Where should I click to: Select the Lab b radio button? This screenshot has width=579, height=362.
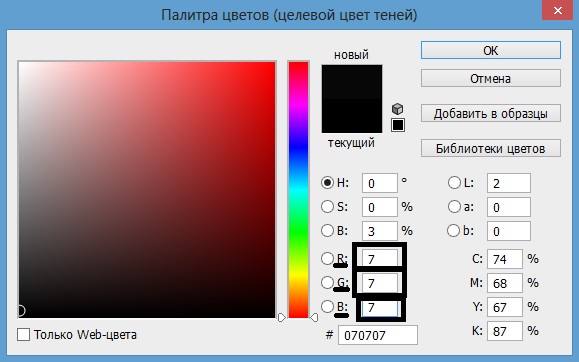pos(453,230)
